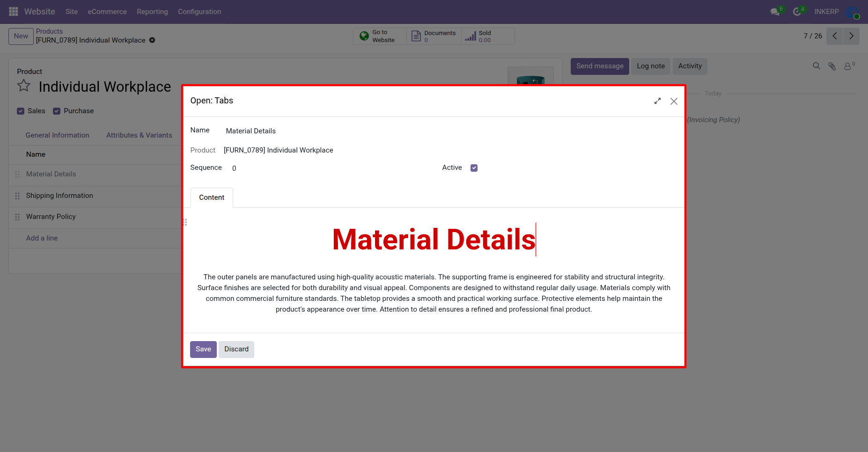The image size is (868, 452).
Task: Select the Content tab in the dialog
Action: [212, 197]
